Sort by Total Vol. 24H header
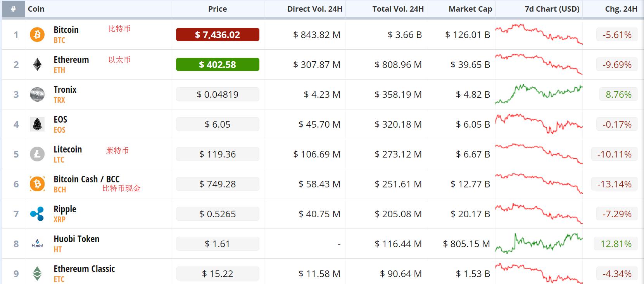This screenshot has width=644, height=284. (x=398, y=9)
